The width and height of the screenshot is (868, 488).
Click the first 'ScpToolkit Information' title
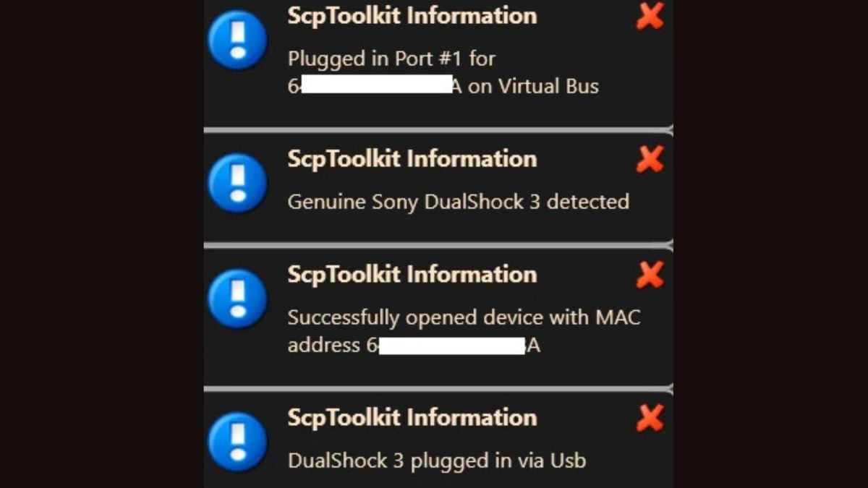[412, 16]
